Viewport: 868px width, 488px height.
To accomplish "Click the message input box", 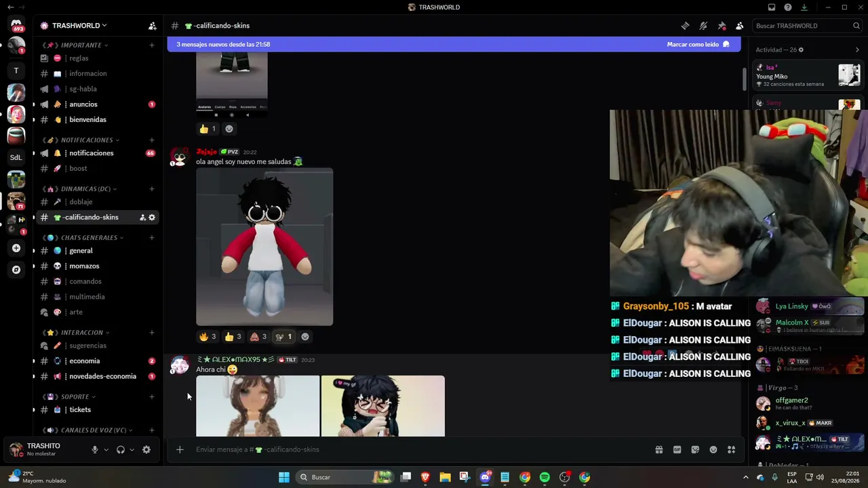I will (x=420, y=449).
